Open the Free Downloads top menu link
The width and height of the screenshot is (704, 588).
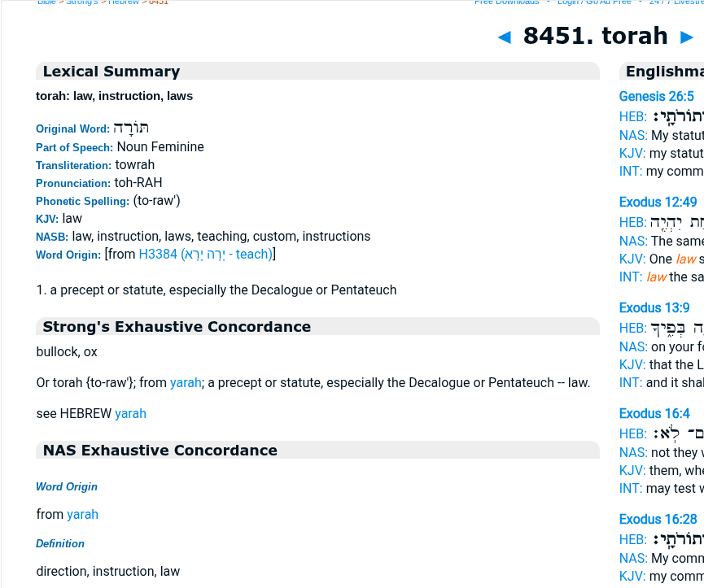(x=506, y=2)
